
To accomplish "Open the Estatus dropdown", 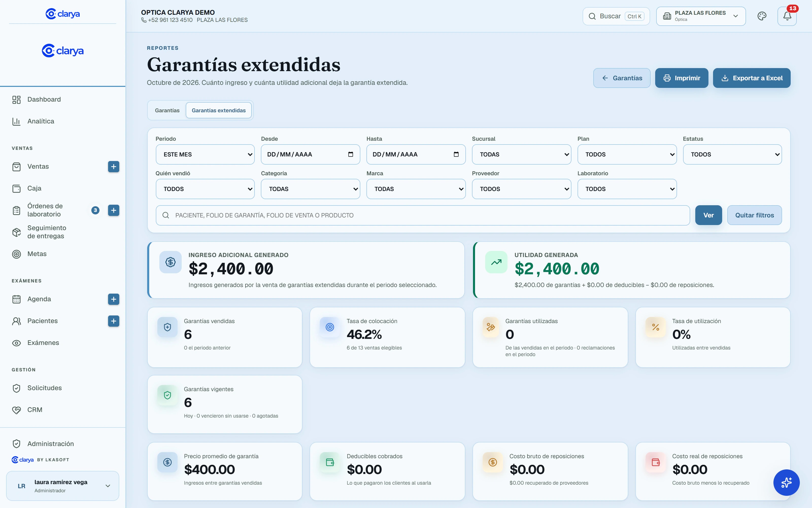I will click(733, 154).
